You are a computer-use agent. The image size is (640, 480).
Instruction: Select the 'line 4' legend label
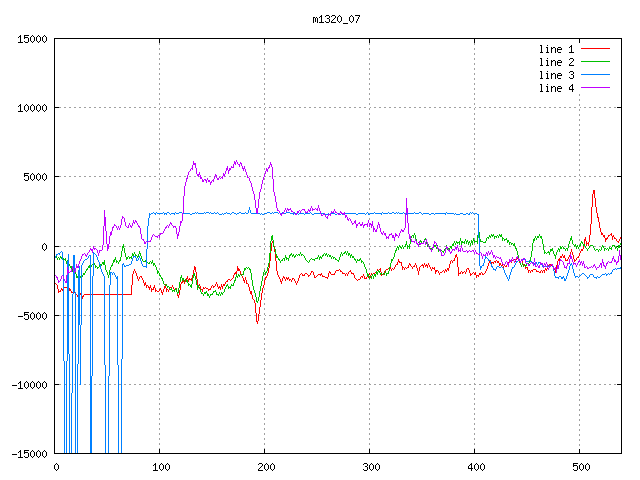(557, 88)
